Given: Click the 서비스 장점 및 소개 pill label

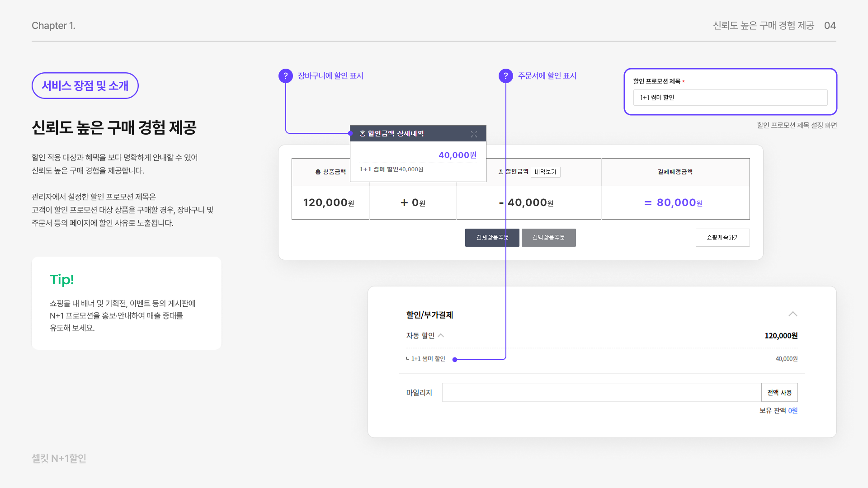Looking at the screenshot, I should pos(85,86).
